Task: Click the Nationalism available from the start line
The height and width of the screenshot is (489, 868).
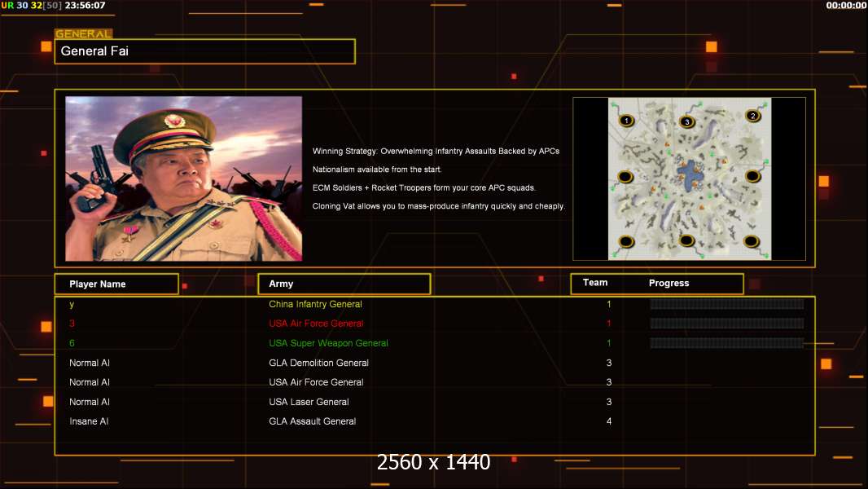Action: [x=377, y=170]
